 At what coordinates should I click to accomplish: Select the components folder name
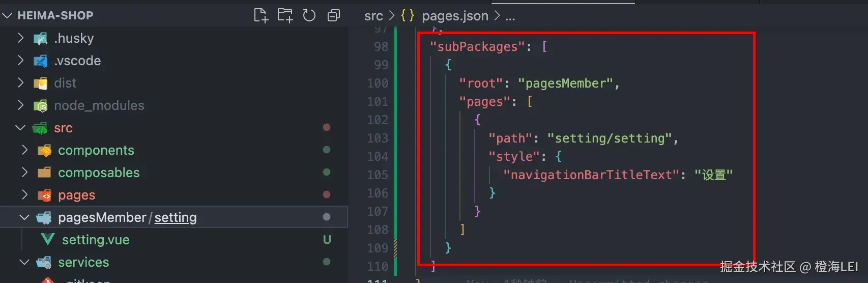(96, 150)
